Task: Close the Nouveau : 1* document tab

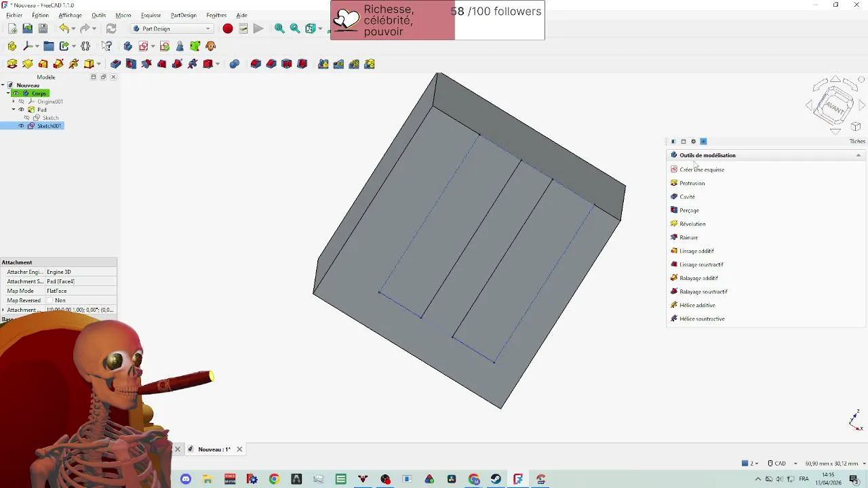Action: [239, 449]
